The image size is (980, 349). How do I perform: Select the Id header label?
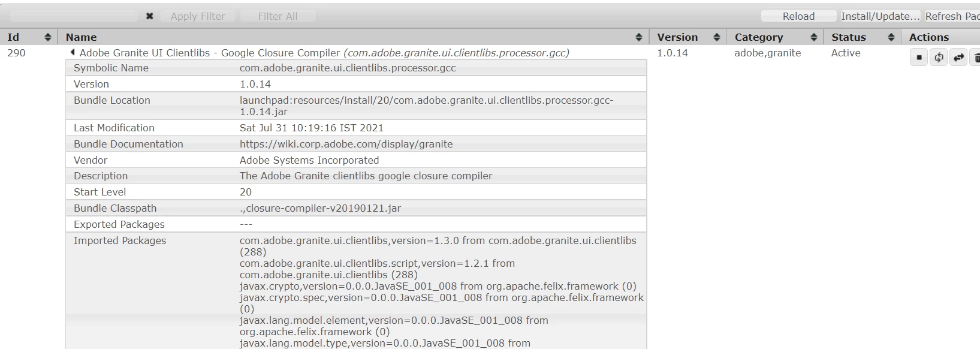pos(13,37)
